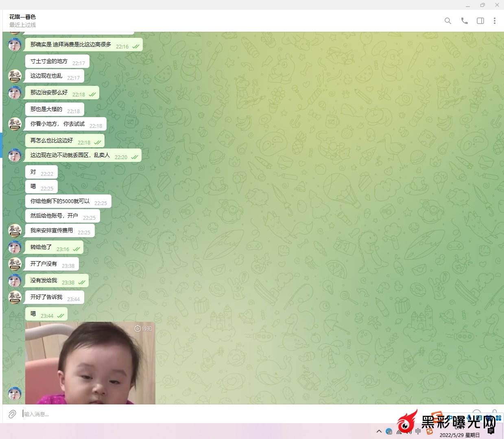Image resolution: width=504 pixels, height=439 pixels.
Task: Toggle the right info side panel
Action: point(480,21)
